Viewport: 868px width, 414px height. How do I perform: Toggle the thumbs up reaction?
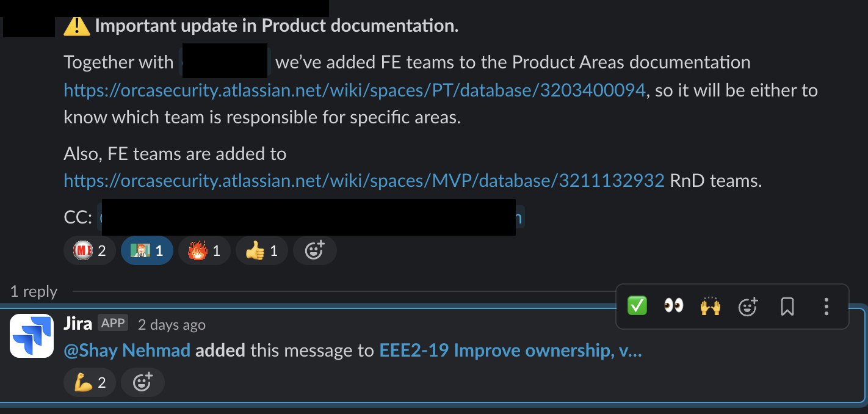262,250
